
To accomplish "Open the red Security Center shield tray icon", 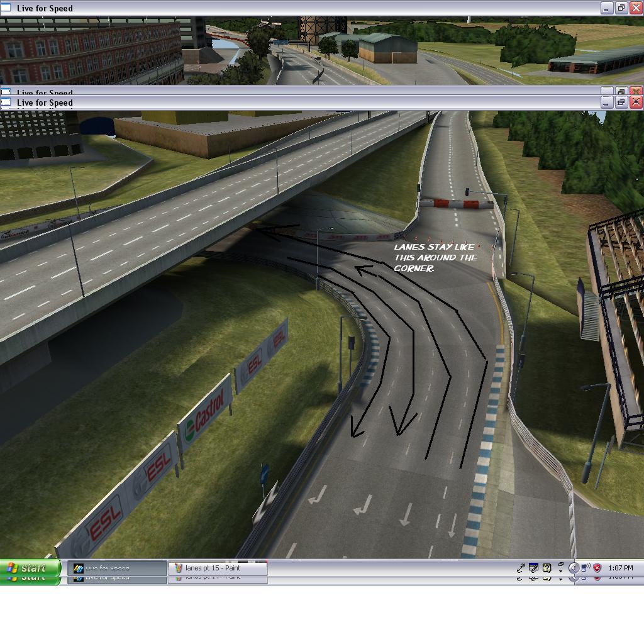I will [597, 568].
